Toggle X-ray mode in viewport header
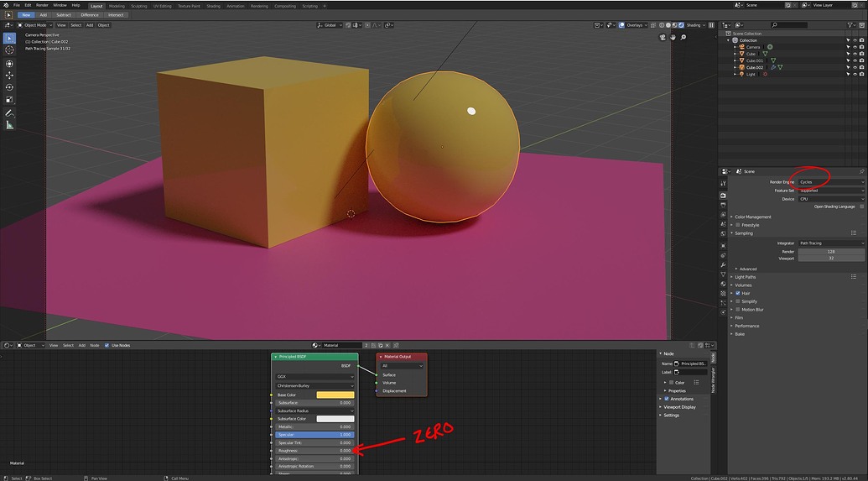The width and height of the screenshot is (868, 481). pyautogui.click(x=652, y=25)
